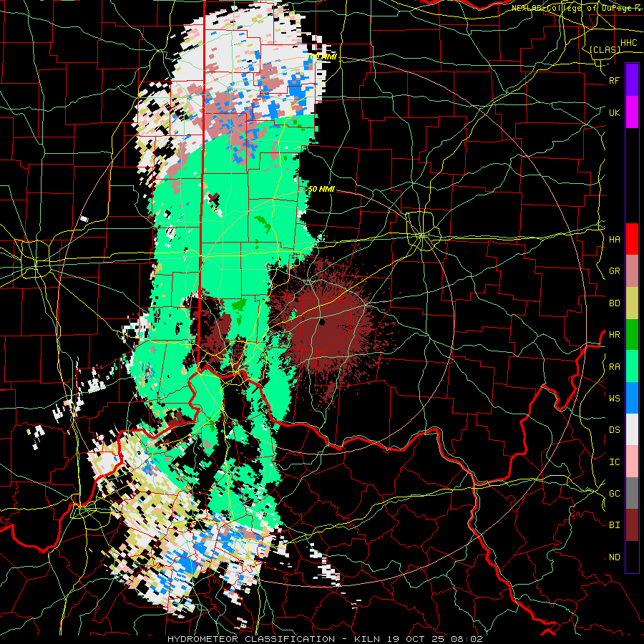Viewport: 644px width, 644px height.
Task: Click the IC pink legend swatch
Action: (632, 462)
